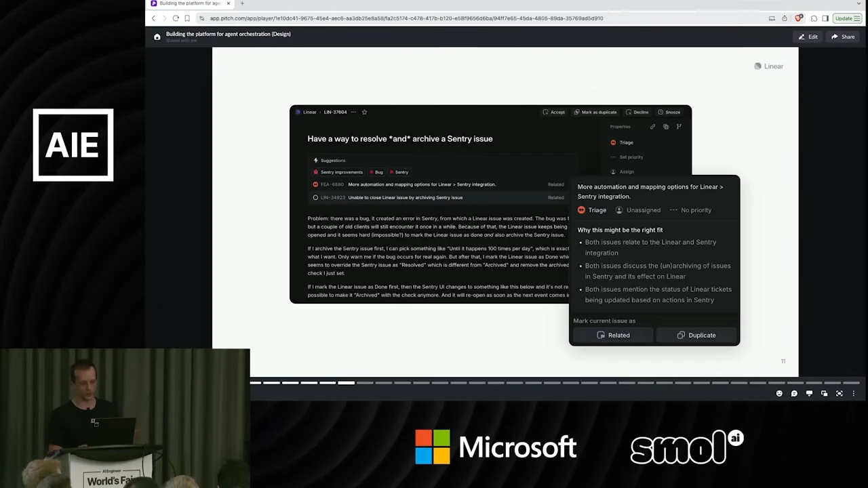Copy issue link with the Properties link icon
868x488 pixels.
point(652,127)
